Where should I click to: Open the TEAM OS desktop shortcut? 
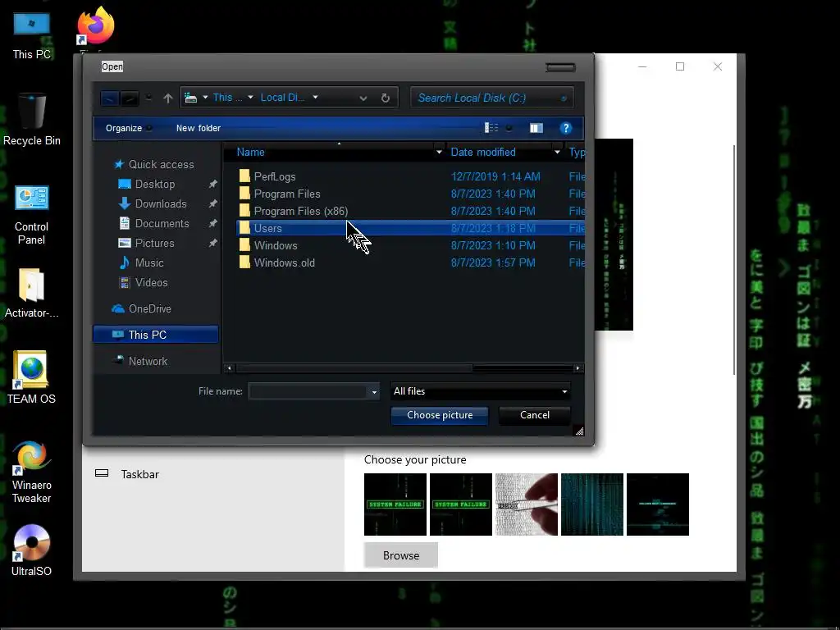click(x=31, y=377)
